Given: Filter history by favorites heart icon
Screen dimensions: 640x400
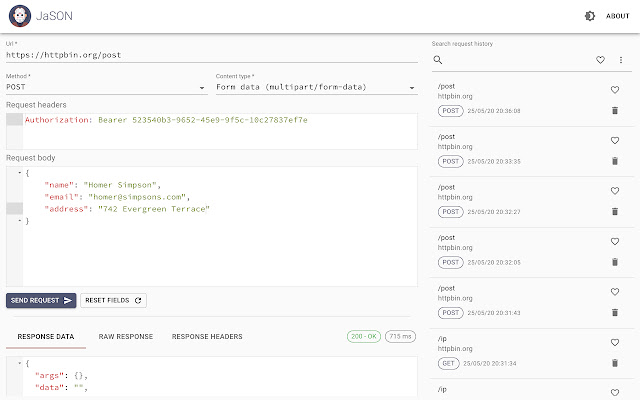Looking at the screenshot, I should [x=600, y=61].
